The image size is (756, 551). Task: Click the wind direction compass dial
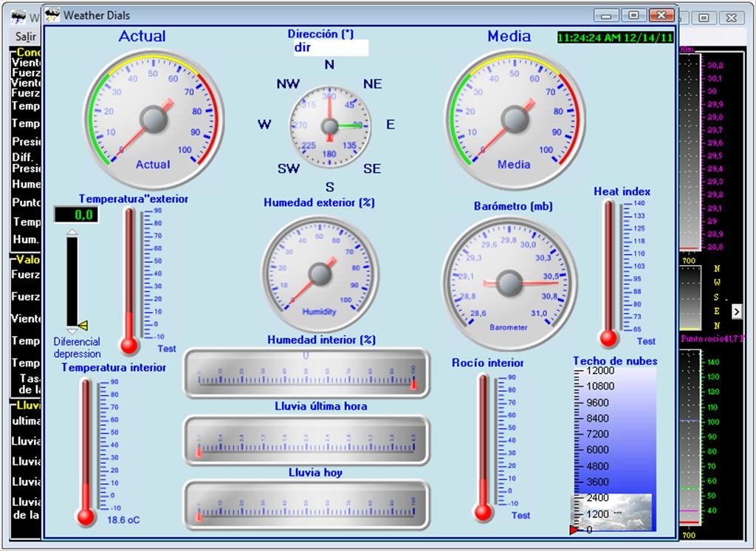pos(330,127)
